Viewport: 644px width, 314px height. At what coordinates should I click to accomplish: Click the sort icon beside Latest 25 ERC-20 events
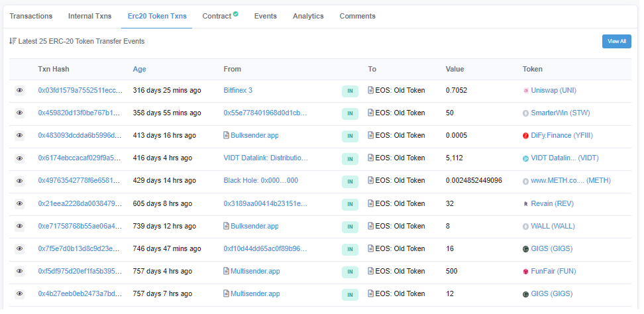(13, 41)
